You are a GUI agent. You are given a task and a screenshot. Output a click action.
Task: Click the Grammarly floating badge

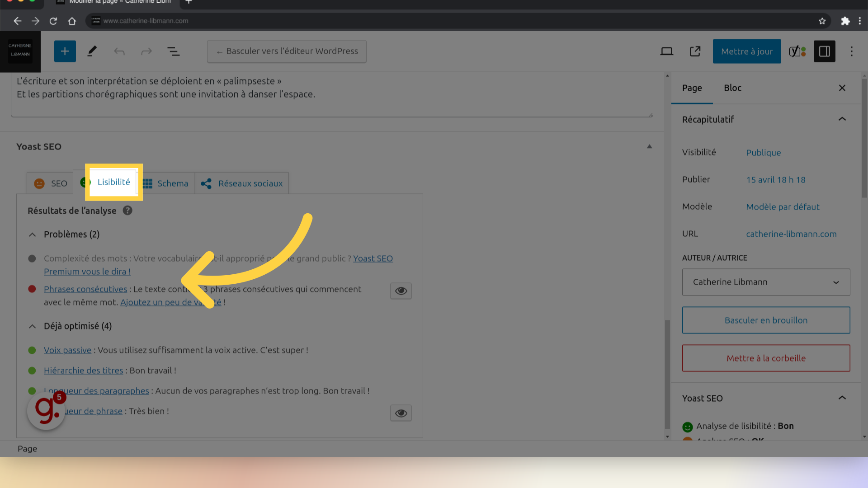(x=46, y=410)
